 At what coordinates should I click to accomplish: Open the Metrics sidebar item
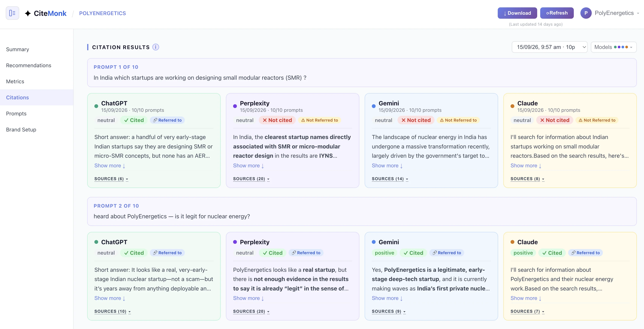pos(15,81)
